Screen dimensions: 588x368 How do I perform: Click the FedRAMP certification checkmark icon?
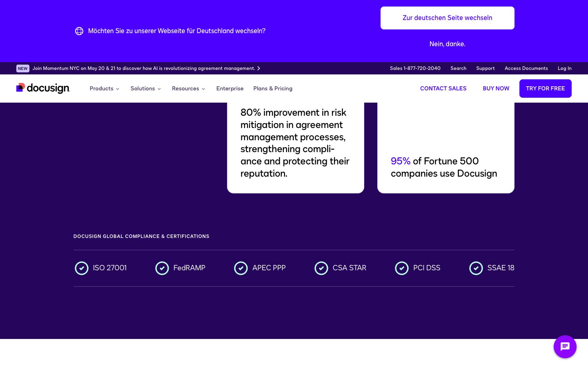pyautogui.click(x=162, y=268)
